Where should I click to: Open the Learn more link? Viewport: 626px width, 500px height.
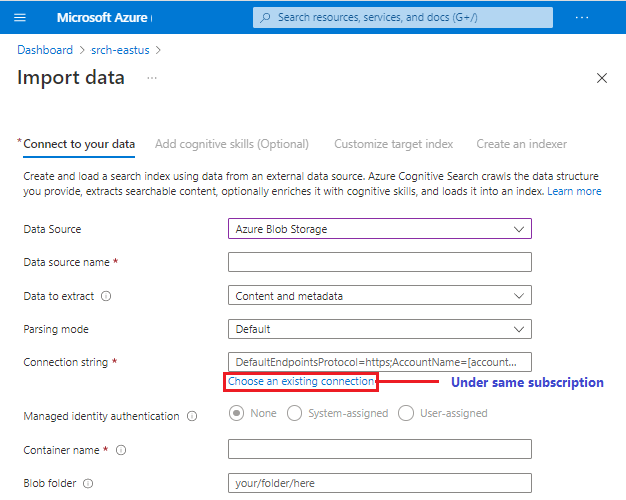tap(574, 191)
